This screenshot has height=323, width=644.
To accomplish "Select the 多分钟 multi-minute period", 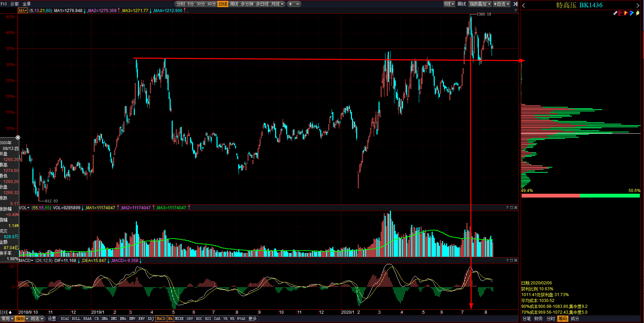I will (247, 4).
